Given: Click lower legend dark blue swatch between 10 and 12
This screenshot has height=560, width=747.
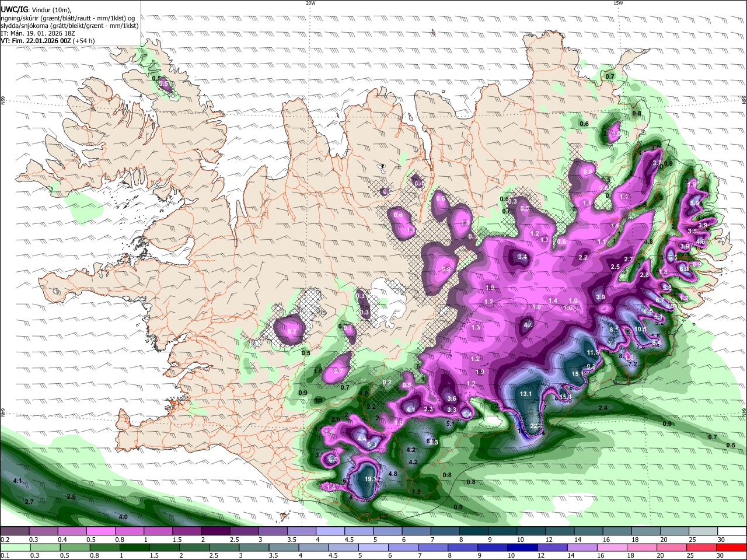Looking at the screenshot, I should click(x=522, y=547).
